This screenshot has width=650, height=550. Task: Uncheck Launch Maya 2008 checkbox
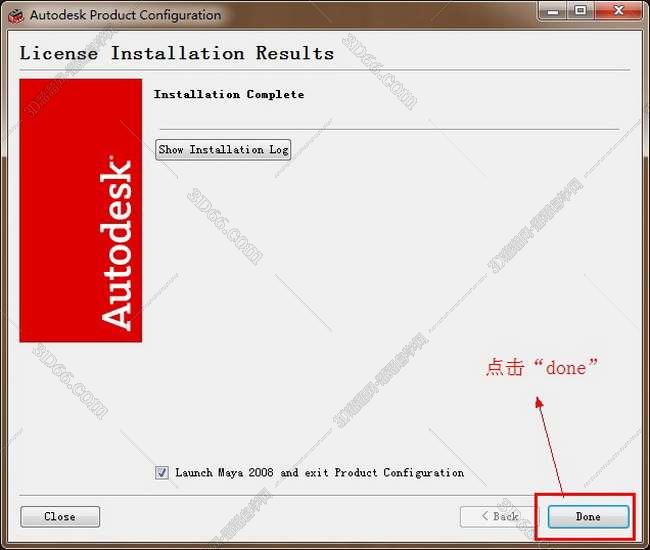162,472
